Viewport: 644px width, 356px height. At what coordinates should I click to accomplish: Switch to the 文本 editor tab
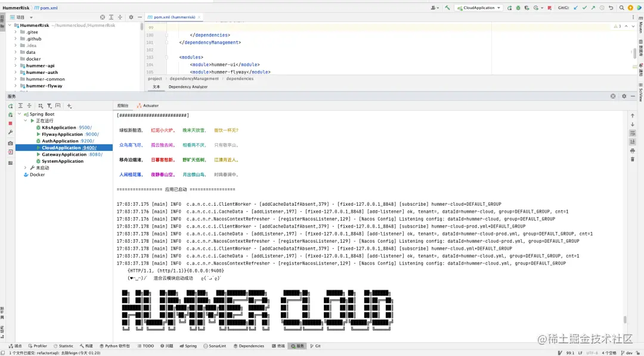[156, 86]
